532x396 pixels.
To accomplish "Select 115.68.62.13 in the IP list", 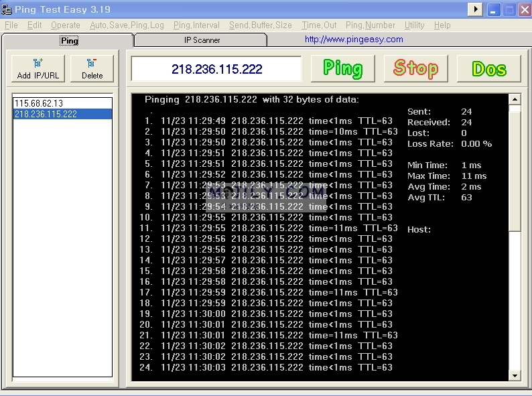I will [63, 103].
